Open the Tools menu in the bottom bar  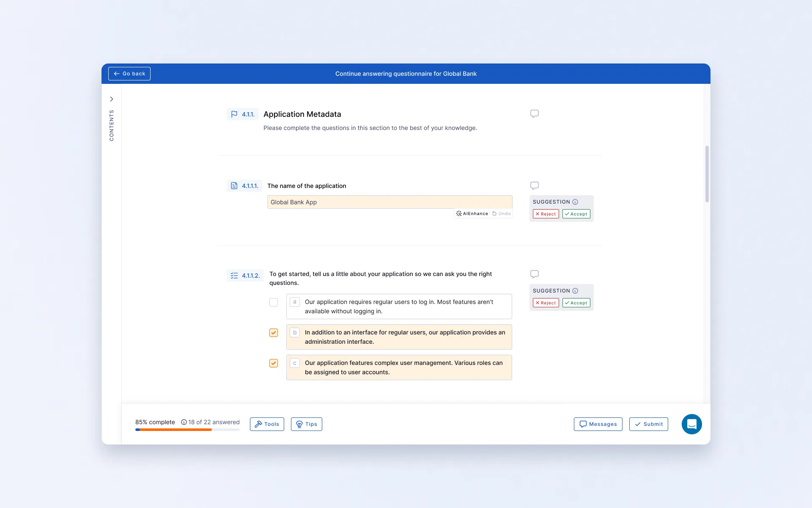click(x=267, y=424)
